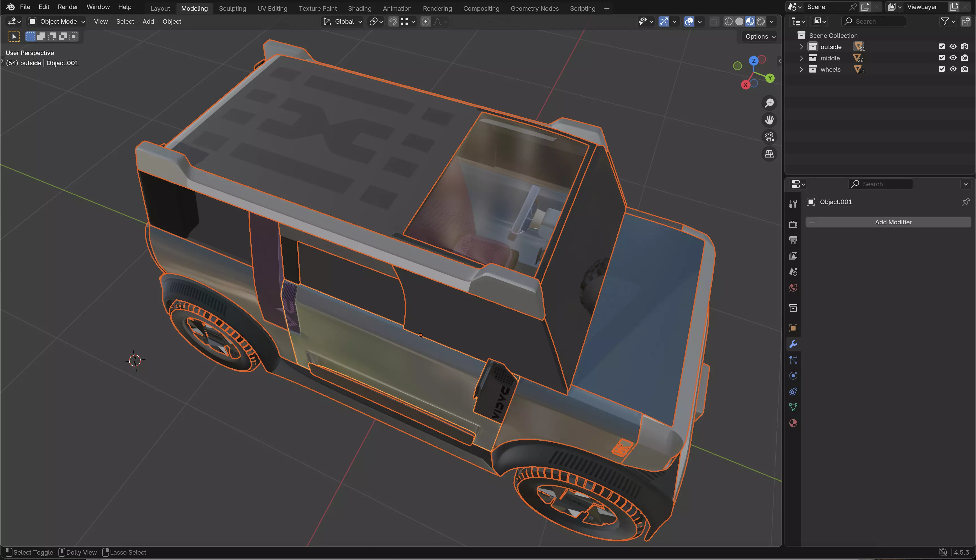Image resolution: width=976 pixels, height=560 pixels.
Task: Toggle proportional editing
Action: (426, 21)
